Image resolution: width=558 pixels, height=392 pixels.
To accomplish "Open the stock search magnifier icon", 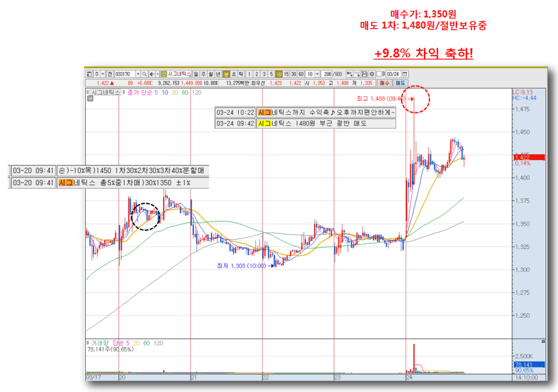I will coord(144,74).
